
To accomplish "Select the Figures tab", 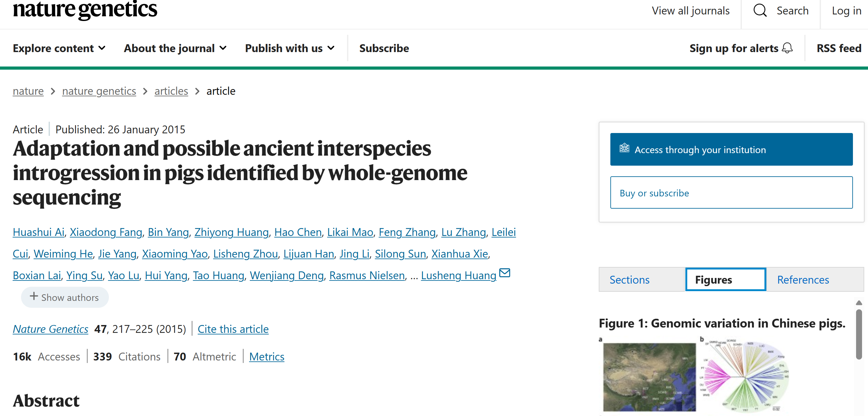I will [x=725, y=280].
